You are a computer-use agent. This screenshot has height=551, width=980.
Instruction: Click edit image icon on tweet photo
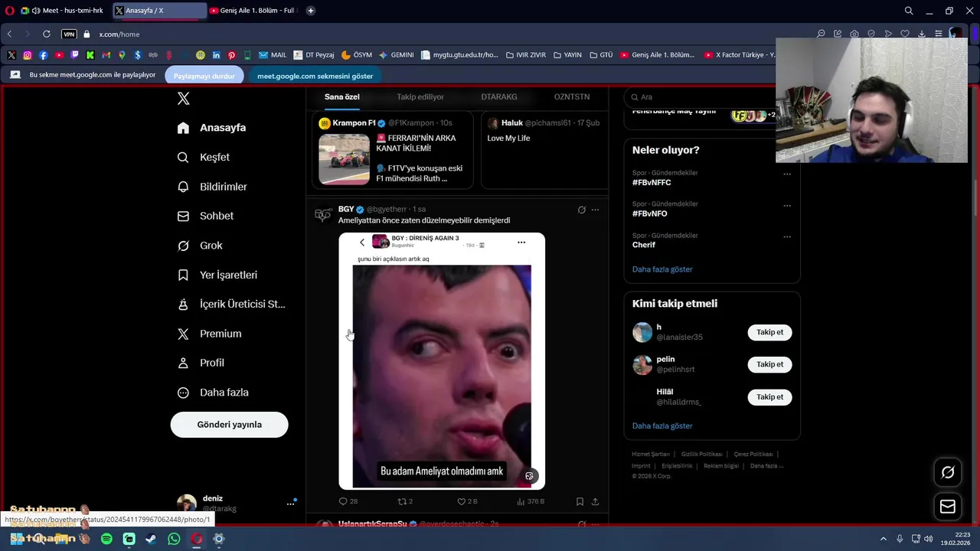(529, 476)
